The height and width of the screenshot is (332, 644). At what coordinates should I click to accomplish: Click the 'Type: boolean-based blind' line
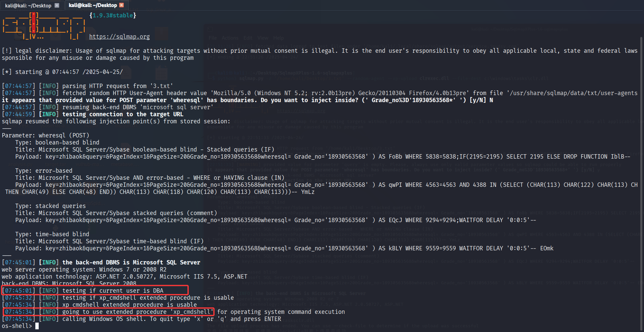(57, 142)
